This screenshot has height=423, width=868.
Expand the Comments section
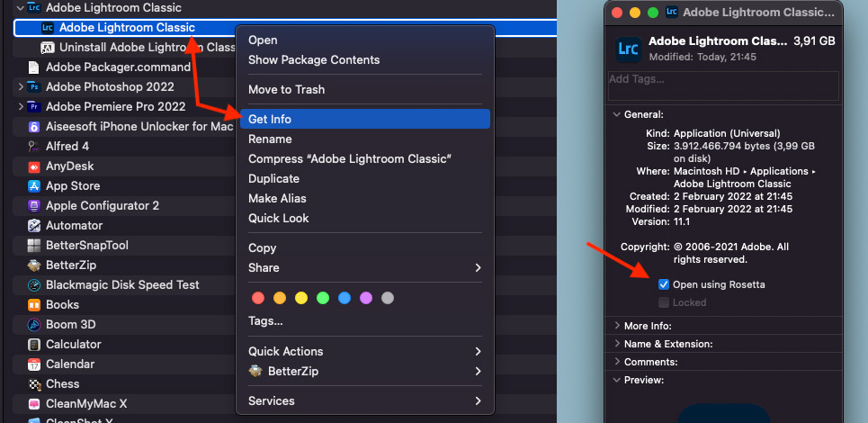click(617, 362)
